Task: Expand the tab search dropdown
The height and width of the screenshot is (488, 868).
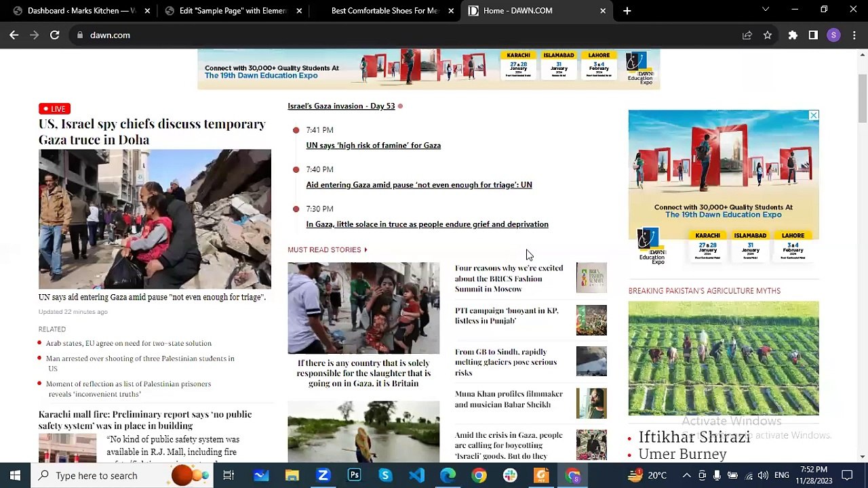Action: tap(766, 10)
